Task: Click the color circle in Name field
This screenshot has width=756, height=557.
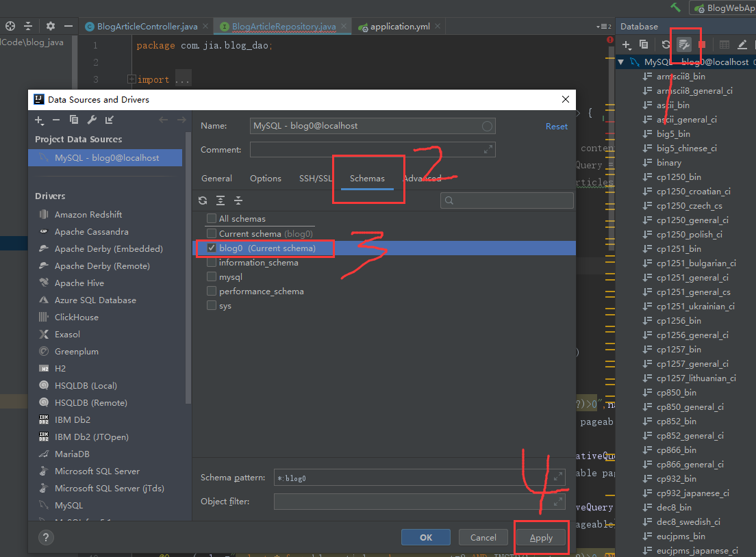Action: pyautogui.click(x=487, y=126)
